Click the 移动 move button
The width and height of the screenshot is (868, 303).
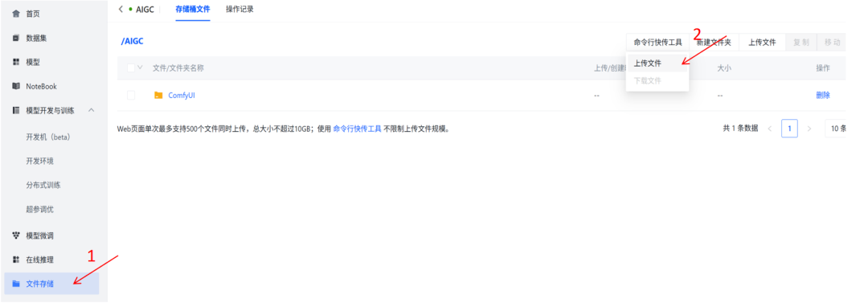832,42
